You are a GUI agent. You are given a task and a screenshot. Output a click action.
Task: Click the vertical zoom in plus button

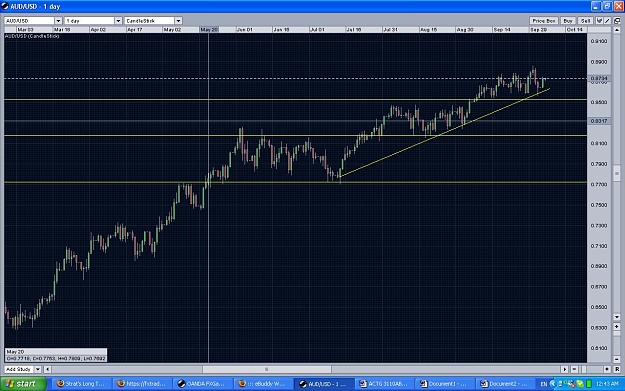[617, 326]
